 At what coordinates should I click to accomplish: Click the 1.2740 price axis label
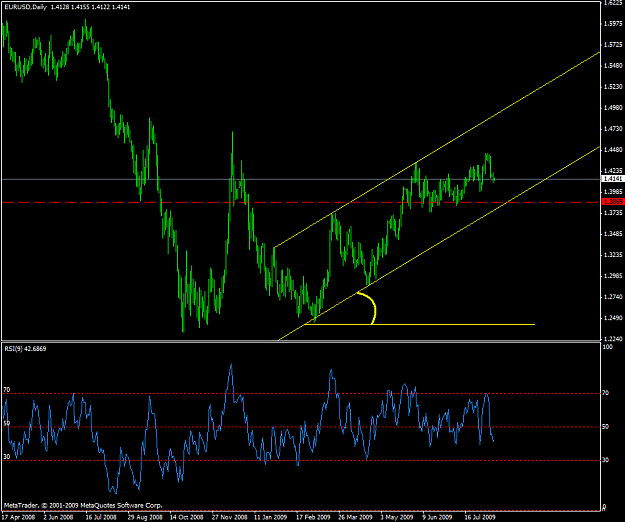click(613, 297)
